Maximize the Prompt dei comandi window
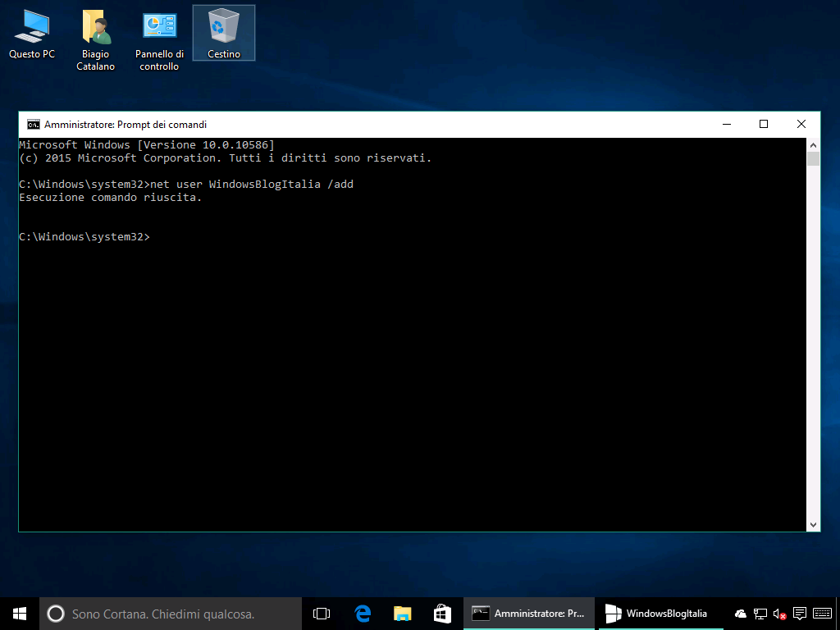This screenshot has height=630, width=840. click(764, 124)
